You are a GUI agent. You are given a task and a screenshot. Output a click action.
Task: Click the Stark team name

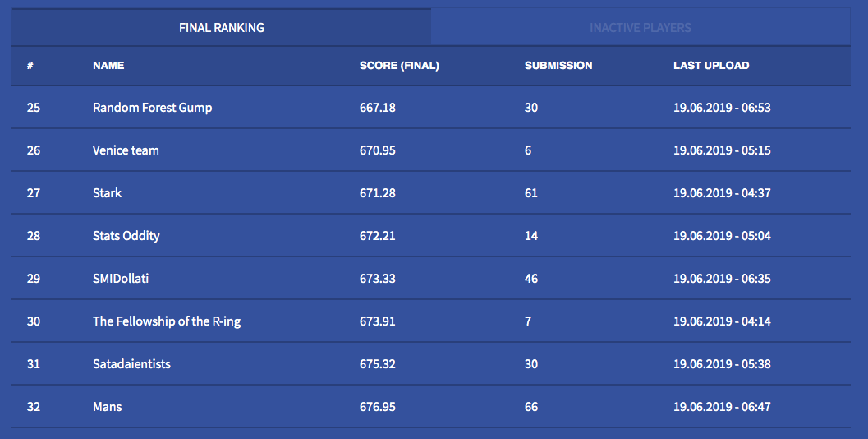coord(107,193)
